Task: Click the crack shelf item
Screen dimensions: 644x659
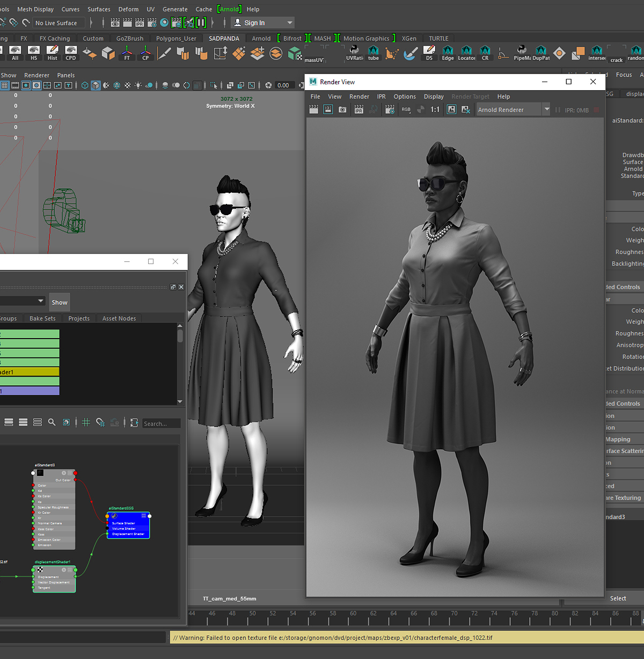Action: [617, 54]
